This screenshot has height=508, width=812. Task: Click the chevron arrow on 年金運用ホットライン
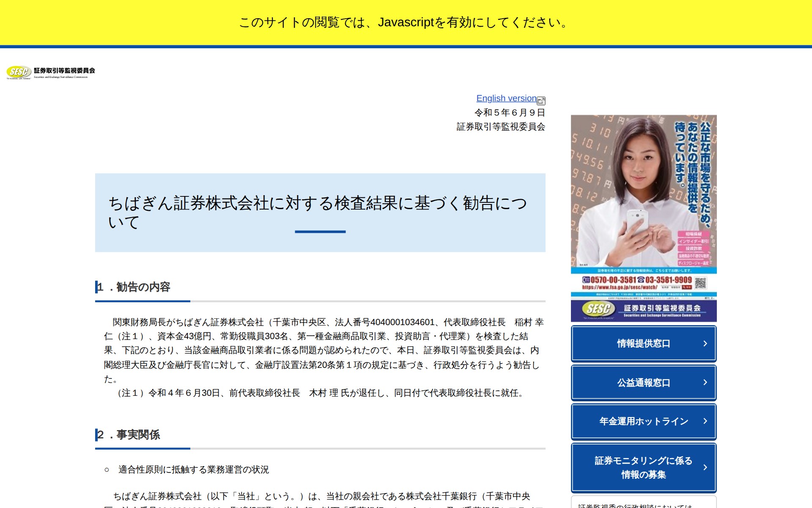[x=705, y=421]
